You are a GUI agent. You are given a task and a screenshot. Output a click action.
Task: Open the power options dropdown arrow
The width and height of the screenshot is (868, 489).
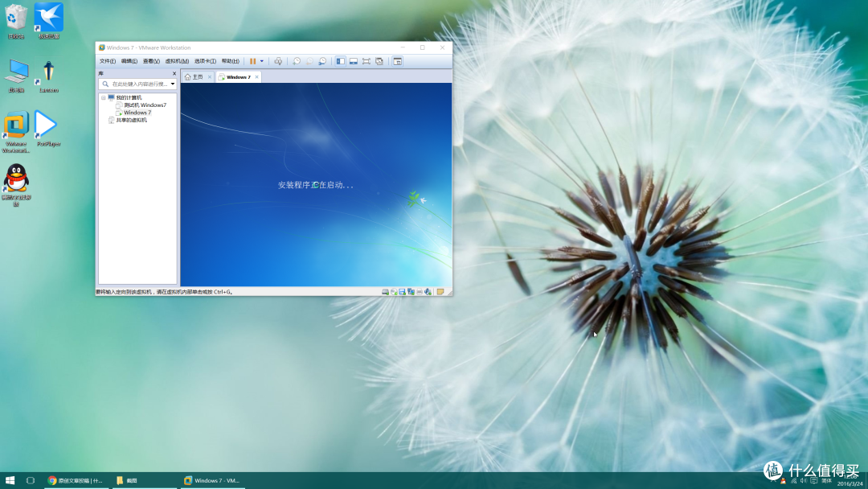coord(262,61)
